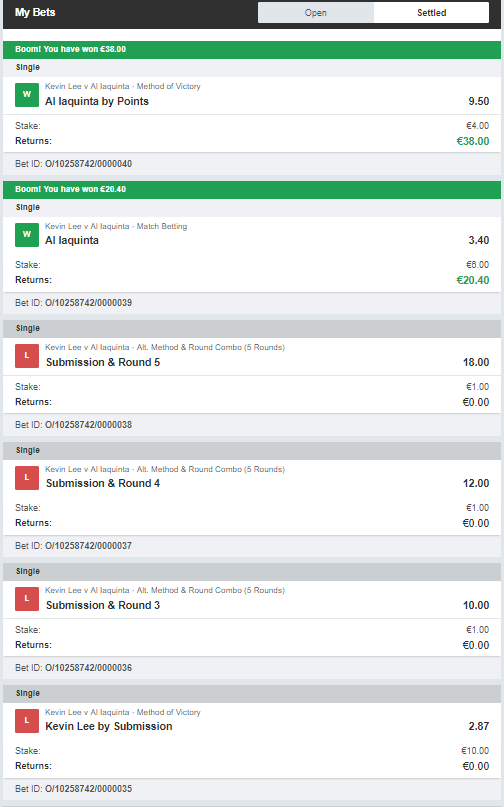The height and width of the screenshot is (807, 504).
Task: Expand the Single header above Submission & Round 5
Action: pyautogui.click(x=252, y=328)
